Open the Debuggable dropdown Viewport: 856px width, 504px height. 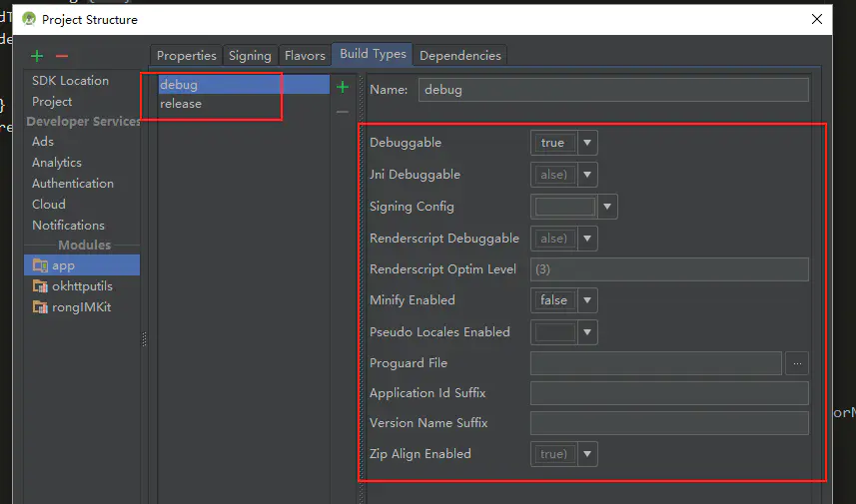click(587, 143)
